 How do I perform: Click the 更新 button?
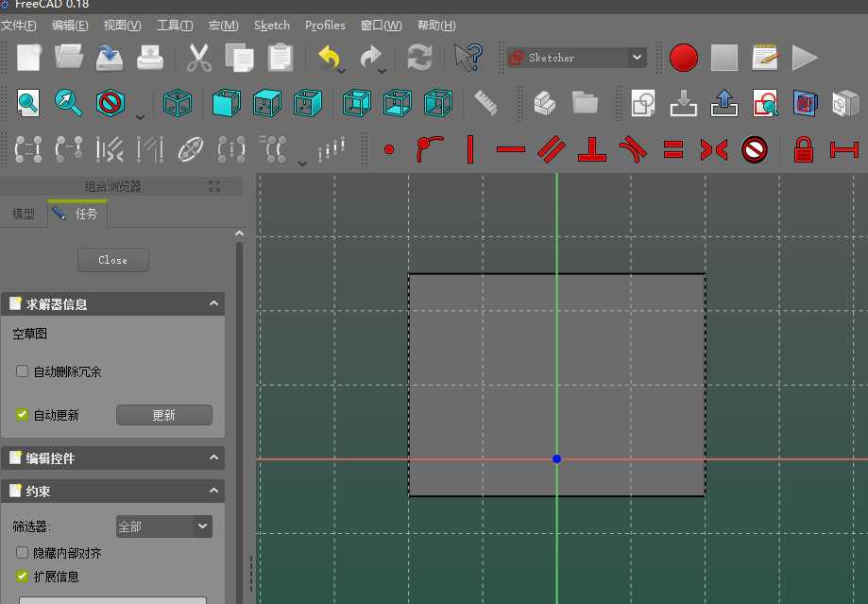[x=163, y=415]
